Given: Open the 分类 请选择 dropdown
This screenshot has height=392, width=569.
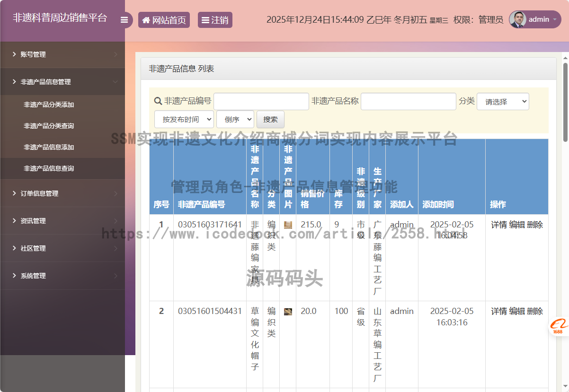Looking at the screenshot, I should (x=503, y=101).
